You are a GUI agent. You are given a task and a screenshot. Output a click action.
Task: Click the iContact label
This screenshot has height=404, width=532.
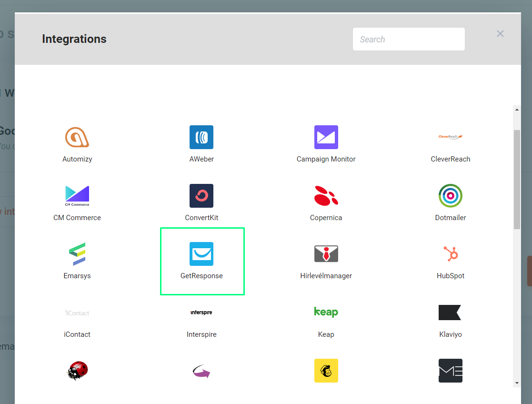tap(77, 334)
